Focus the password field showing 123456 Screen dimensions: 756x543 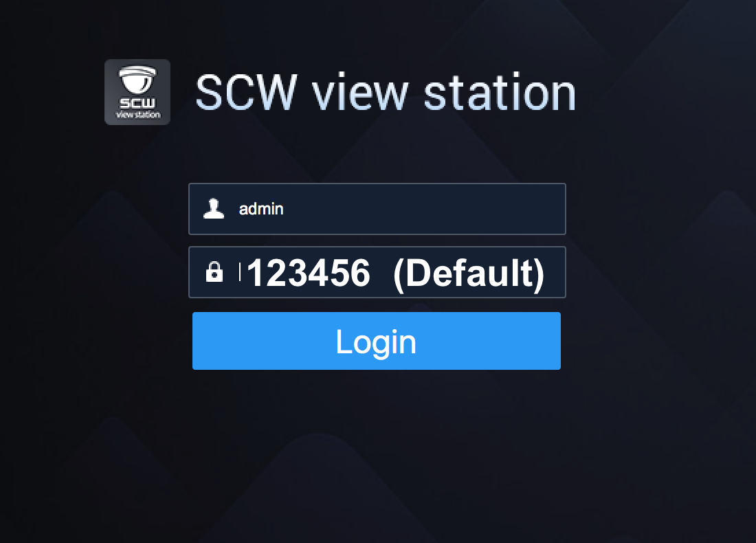[x=377, y=272]
